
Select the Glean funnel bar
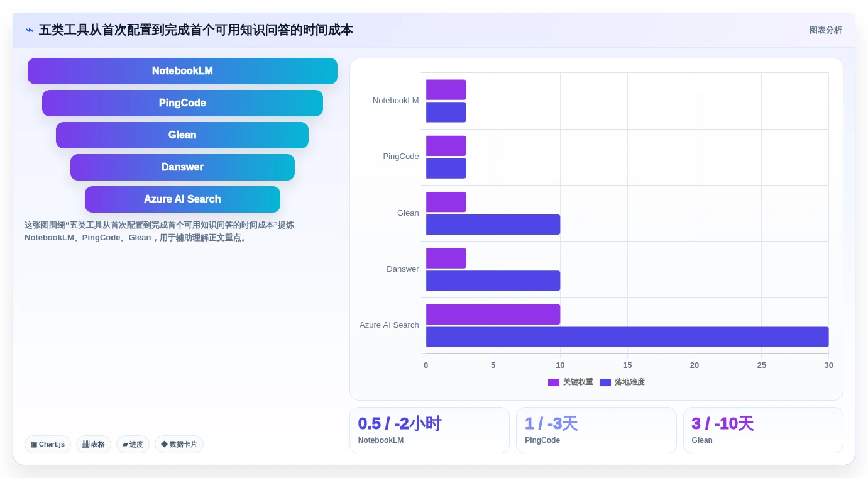[182, 135]
